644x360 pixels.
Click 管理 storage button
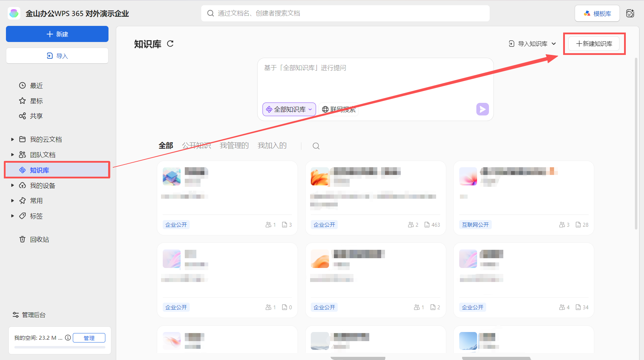pyautogui.click(x=89, y=338)
